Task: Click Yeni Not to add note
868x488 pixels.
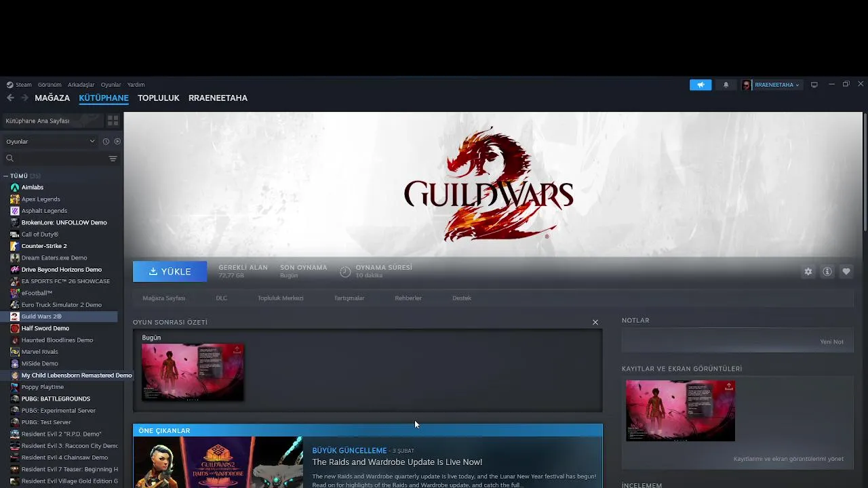Action: (831, 342)
